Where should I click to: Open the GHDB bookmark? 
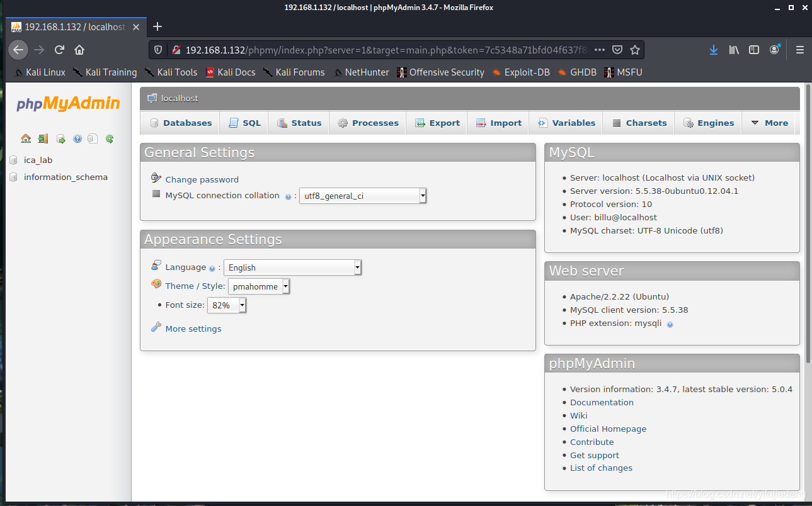pyautogui.click(x=577, y=72)
